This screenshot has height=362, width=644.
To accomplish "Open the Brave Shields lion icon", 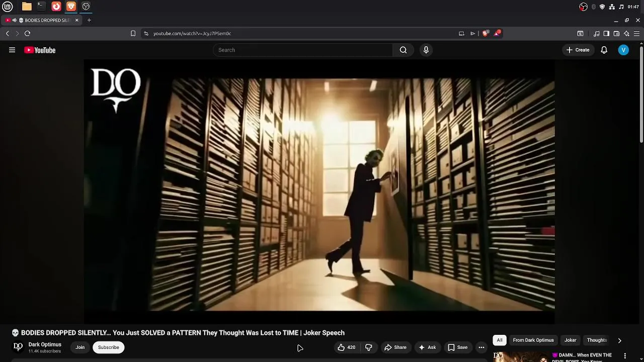I will 485,33.
